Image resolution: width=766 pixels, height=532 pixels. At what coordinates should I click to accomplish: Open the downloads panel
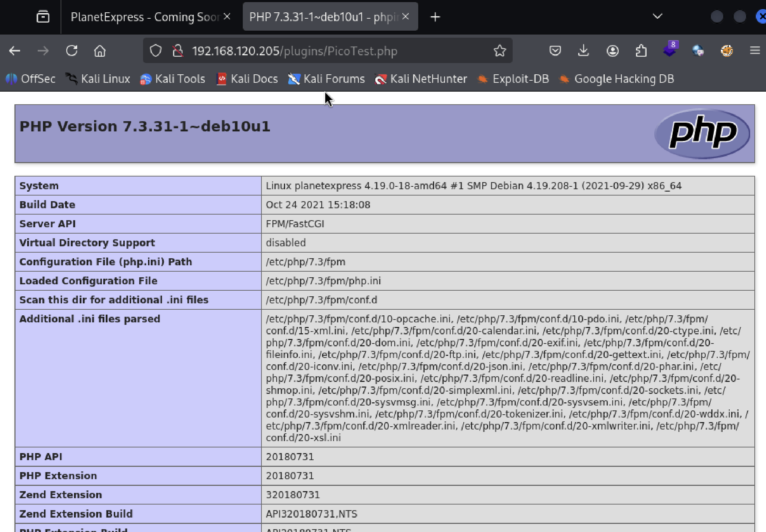(x=583, y=51)
